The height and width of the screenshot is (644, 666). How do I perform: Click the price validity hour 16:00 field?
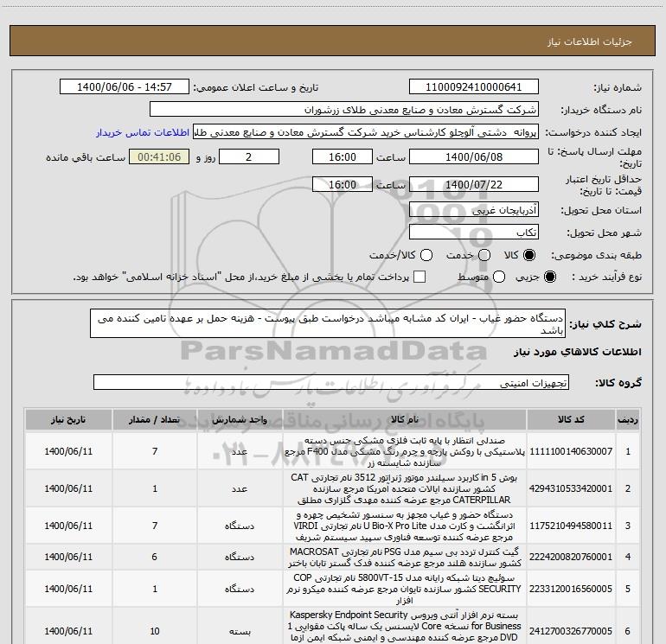(343, 184)
